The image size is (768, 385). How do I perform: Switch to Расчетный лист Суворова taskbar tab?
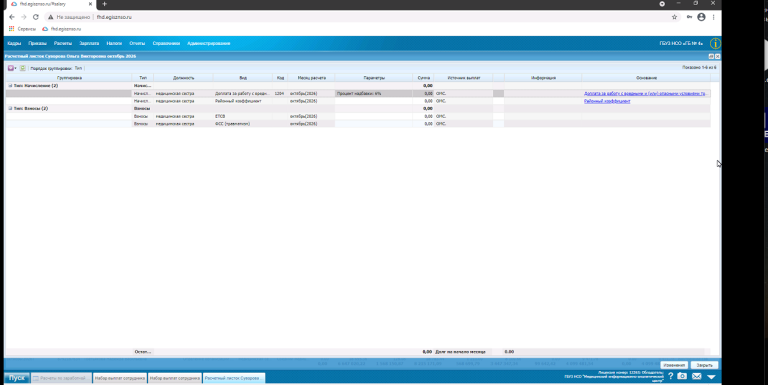pos(234,378)
